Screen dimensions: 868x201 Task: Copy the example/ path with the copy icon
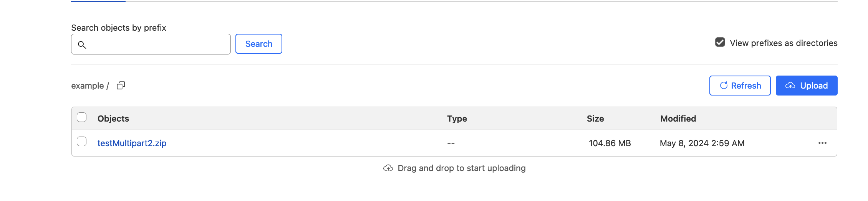click(121, 86)
